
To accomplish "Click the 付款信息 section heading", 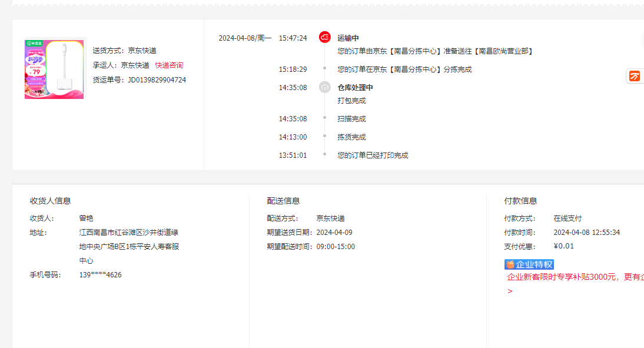I will click(521, 201).
